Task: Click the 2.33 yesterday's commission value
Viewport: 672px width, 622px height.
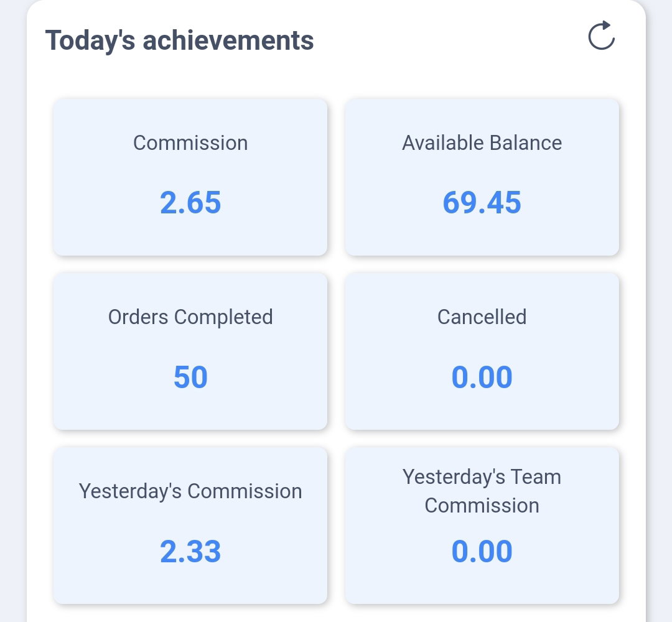Action: click(x=190, y=551)
